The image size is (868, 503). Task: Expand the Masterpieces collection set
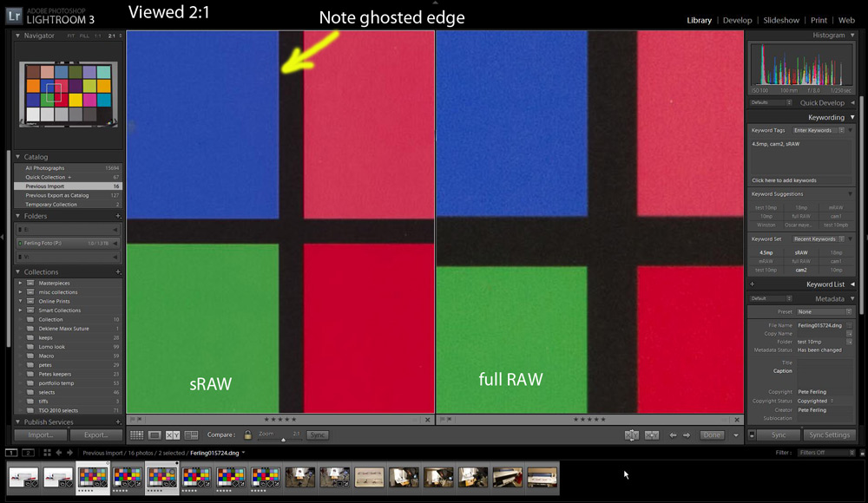tap(20, 283)
